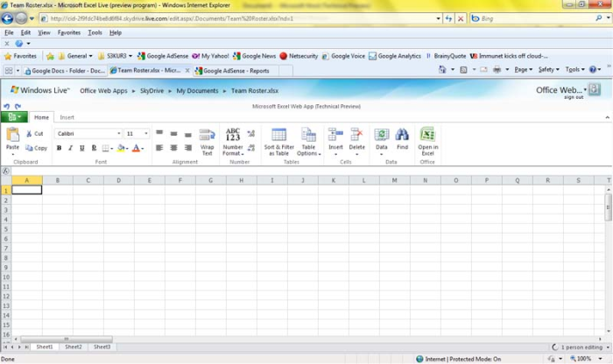
Task: Toggle Underline formatting
Action: coord(82,148)
